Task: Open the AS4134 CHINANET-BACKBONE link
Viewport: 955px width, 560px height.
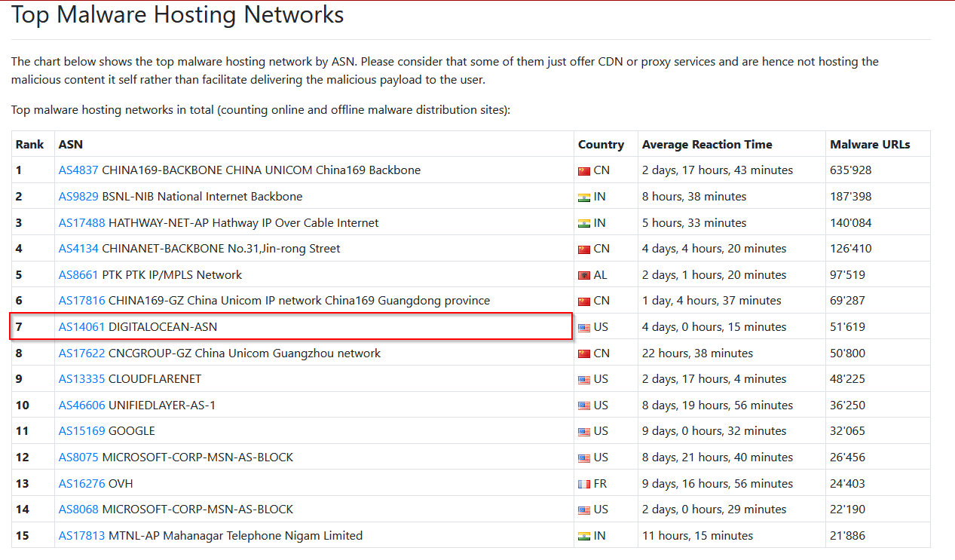Action: pos(78,249)
